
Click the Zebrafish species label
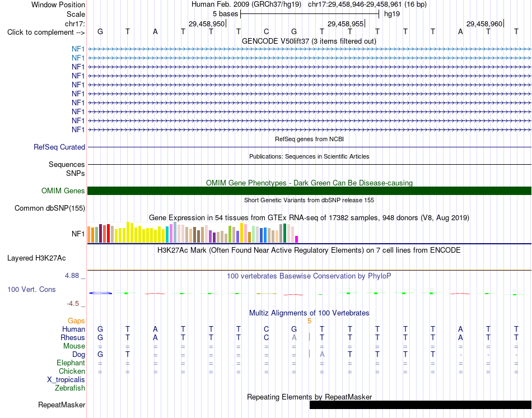(70, 388)
